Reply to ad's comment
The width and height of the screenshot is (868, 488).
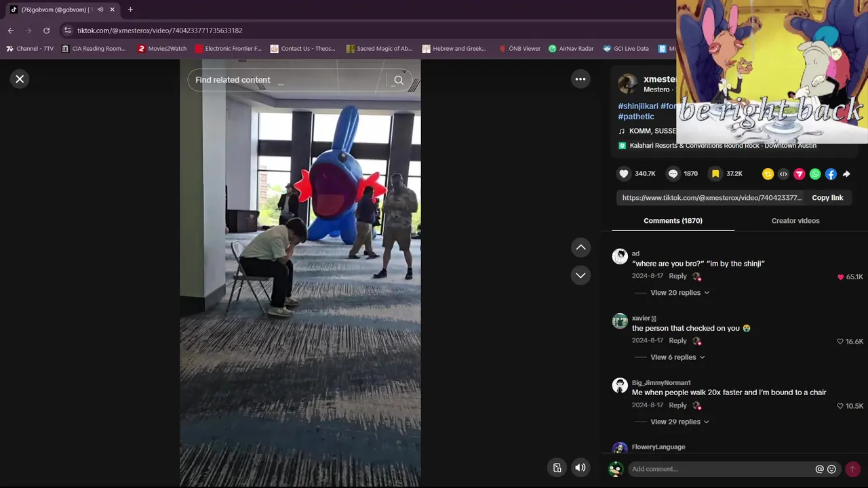(677, 276)
